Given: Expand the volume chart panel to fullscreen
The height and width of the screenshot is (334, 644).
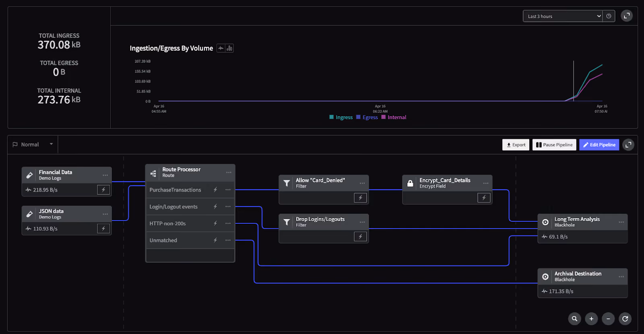Looking at the screenshot, I should (x=627, y=16).
